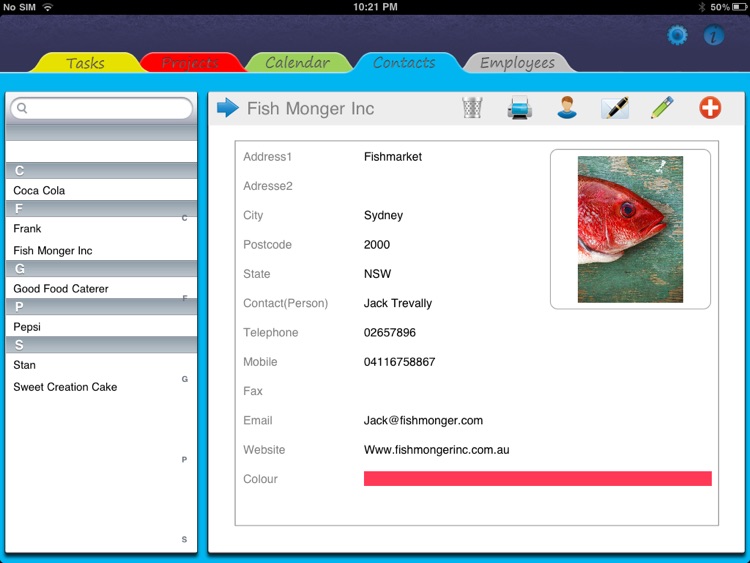Viewport: 750px width, 563px height.
Task: Click the S section header
Action: (101, 345)
